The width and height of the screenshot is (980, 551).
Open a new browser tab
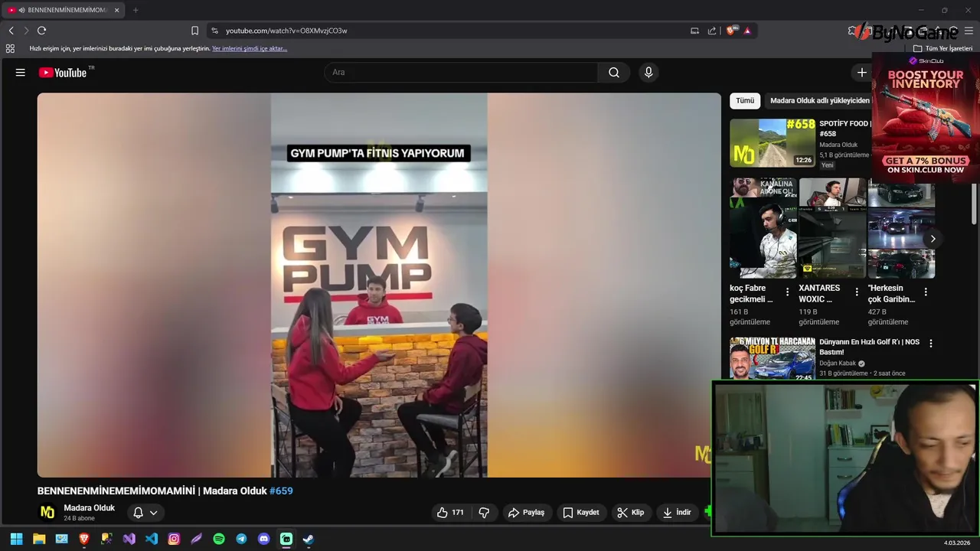(136, 10)
